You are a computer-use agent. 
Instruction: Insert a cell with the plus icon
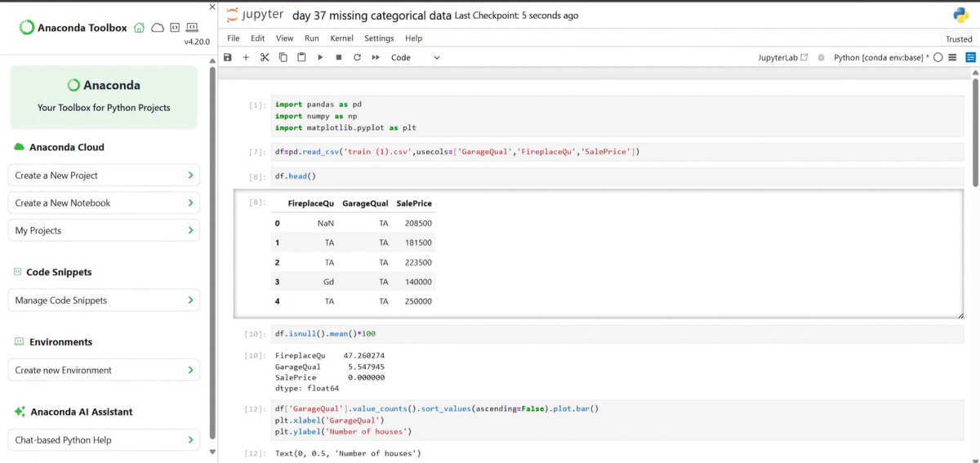(246, 57)
